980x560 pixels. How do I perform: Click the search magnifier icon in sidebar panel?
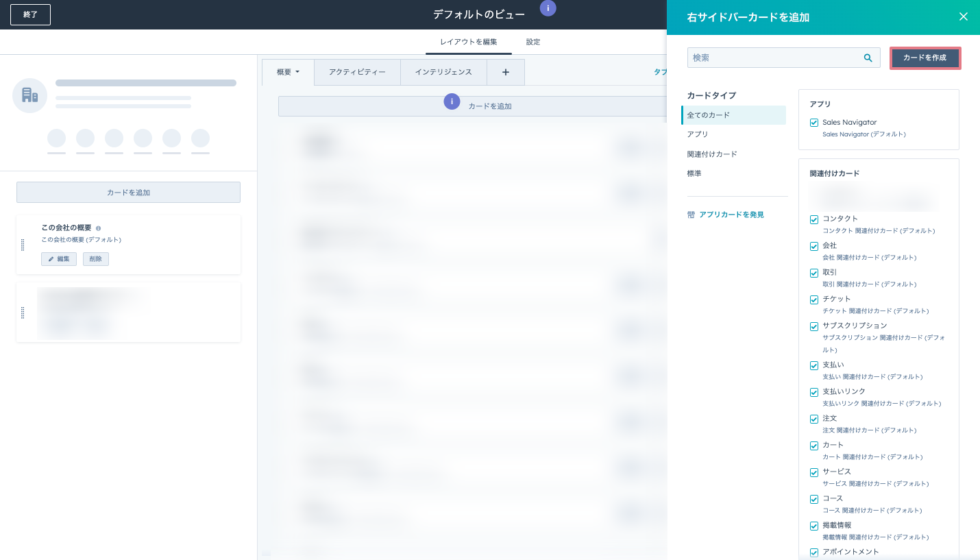pyautogui.click(x=868, y=58)
